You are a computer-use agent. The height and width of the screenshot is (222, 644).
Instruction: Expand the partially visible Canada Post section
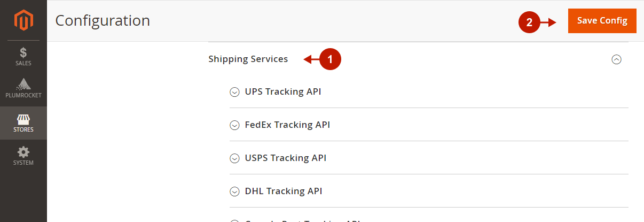click(299, 220)
